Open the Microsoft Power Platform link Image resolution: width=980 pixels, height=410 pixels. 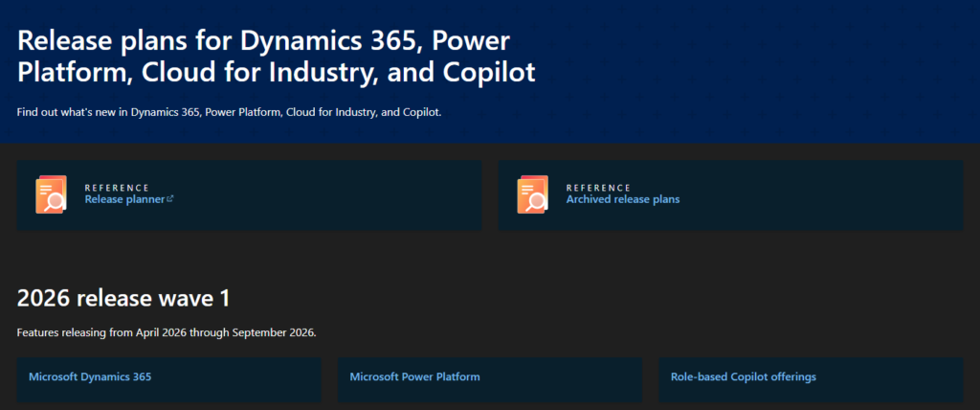pyautogui.click(x=414, y=376)
